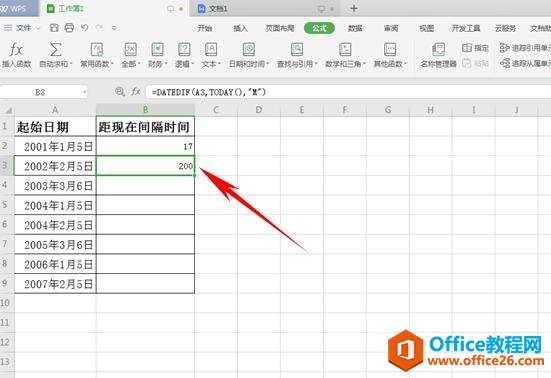The image size is (551, 378).
Task: Open the Text (文本) functions icon
Action: pyautogui.click(x=211, y=50)
